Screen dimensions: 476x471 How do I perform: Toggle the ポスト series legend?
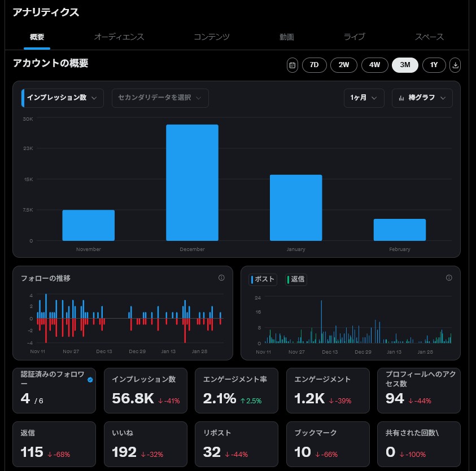[x=263, y=279]
